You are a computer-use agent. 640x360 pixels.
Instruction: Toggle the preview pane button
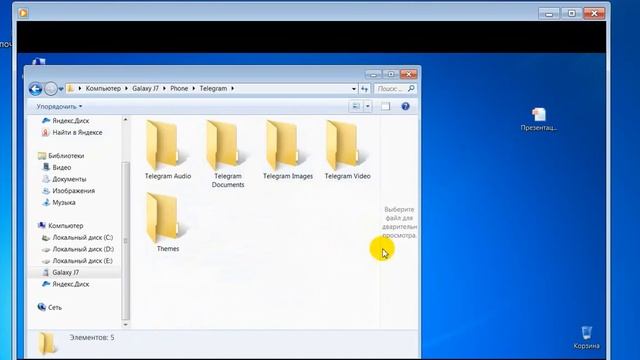click(x=385, y=107)
